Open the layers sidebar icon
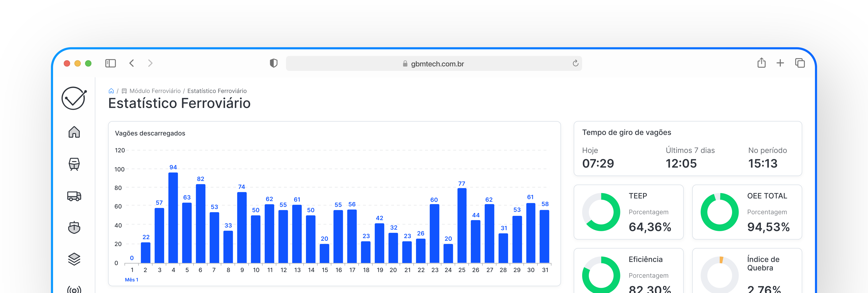Screen dimensions: 868x293 [74, 259]
